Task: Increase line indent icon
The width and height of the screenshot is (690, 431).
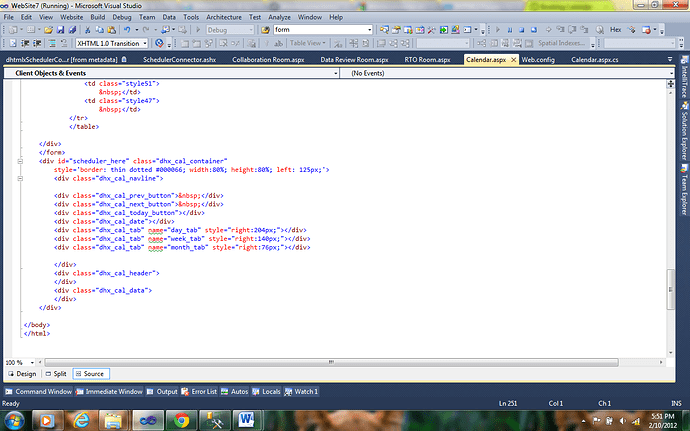Action: click(x=37, y=43)
